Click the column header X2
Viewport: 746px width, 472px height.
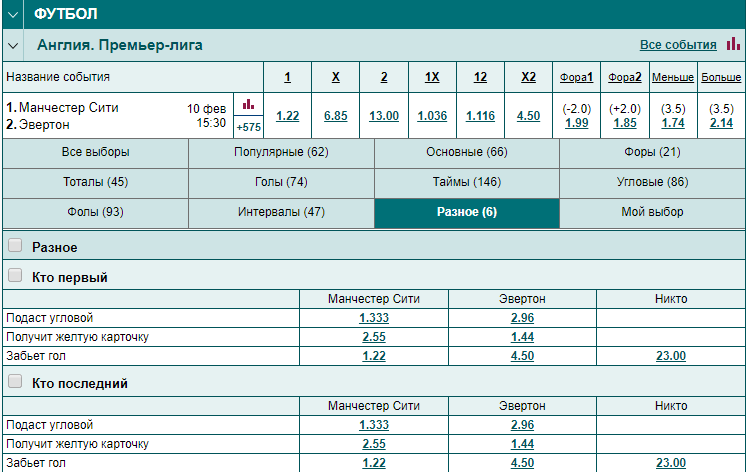(x=529, y=77)
